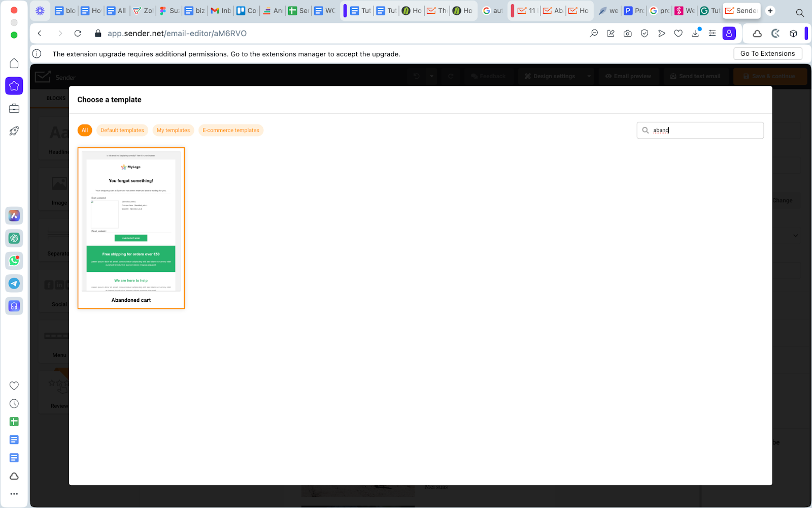Open the downloads icon in toolbar
The height and width of the screenshot is (508, 812).
tap(696, 34)
